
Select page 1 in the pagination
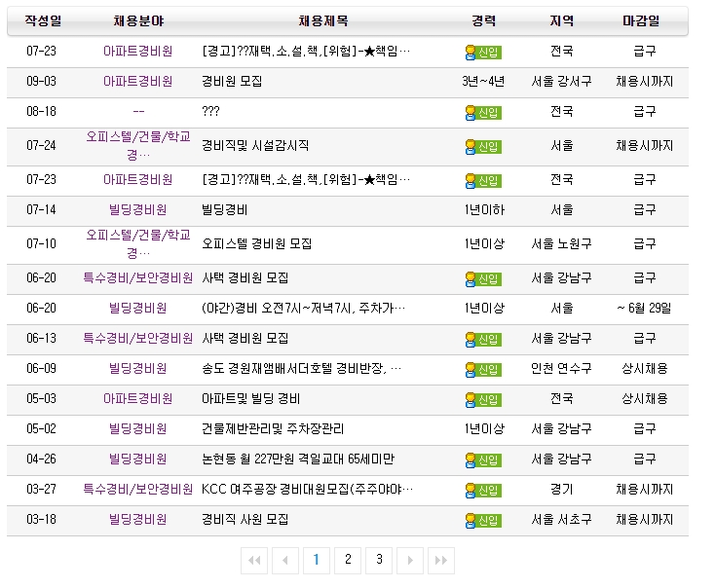tap(317, 560)
